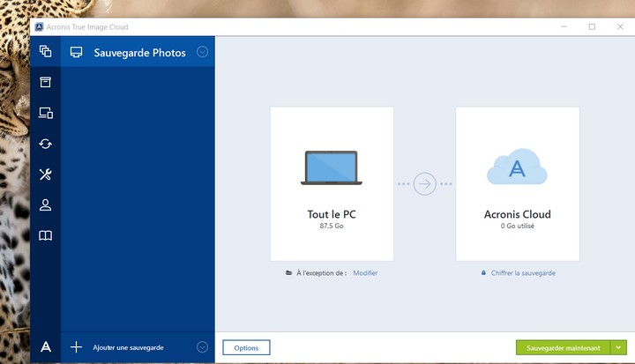
Task: Click the Modifier exclusions link
Action: pos(365,273)
